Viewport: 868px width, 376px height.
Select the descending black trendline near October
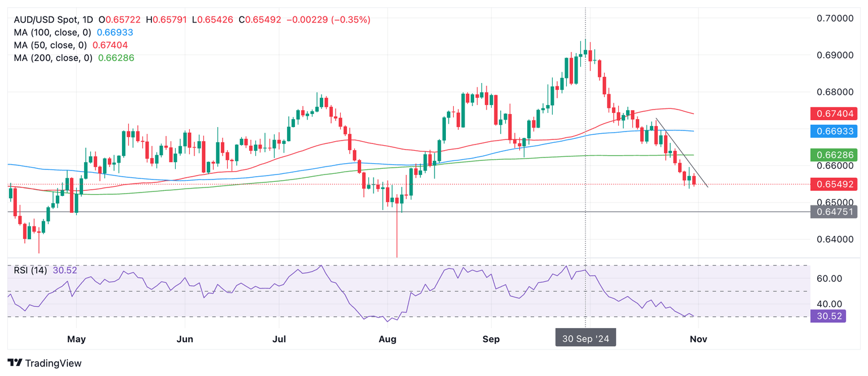pos(681,151)
